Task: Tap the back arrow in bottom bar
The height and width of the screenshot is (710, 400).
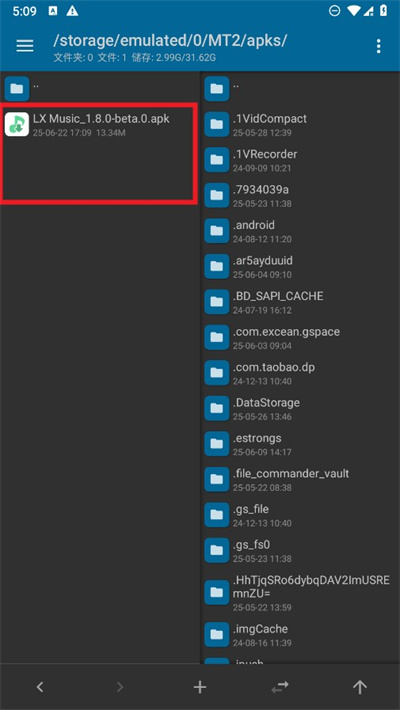Action: (40, 687)
